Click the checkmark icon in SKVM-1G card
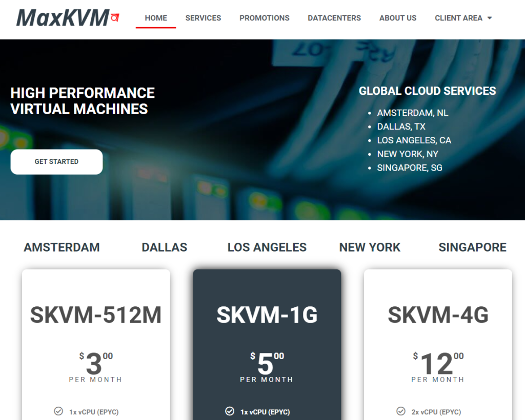This screenshot has height=420, width=525. click(x=230, y=411)
